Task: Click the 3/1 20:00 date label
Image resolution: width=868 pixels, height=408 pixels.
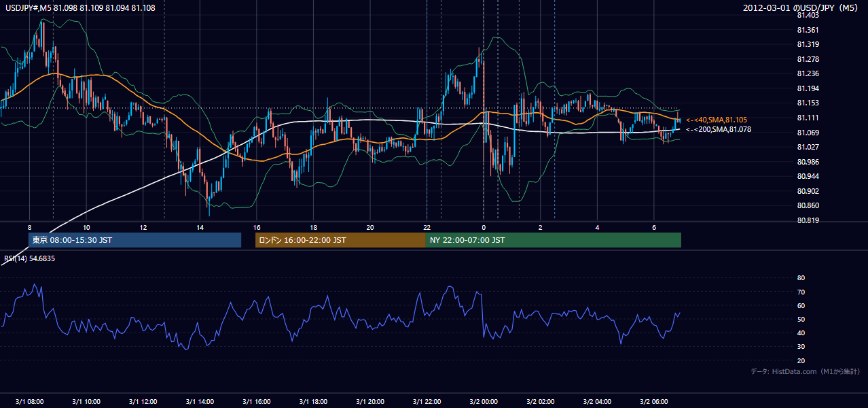Action: coord(370,402)
